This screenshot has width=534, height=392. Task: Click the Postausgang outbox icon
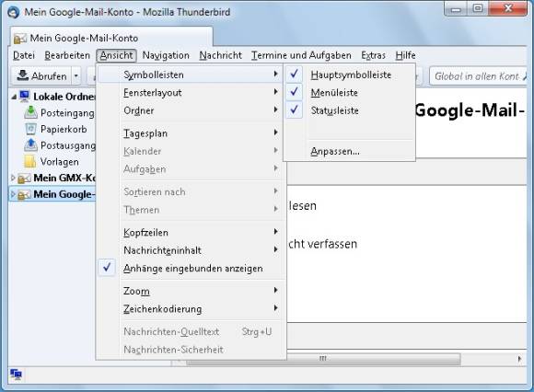[x=30, y=145]
